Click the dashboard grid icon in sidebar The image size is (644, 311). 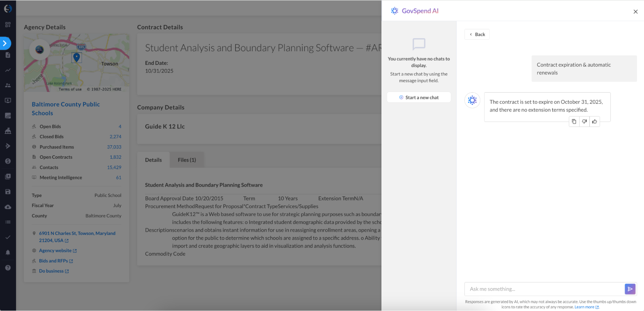pos(8,25)
